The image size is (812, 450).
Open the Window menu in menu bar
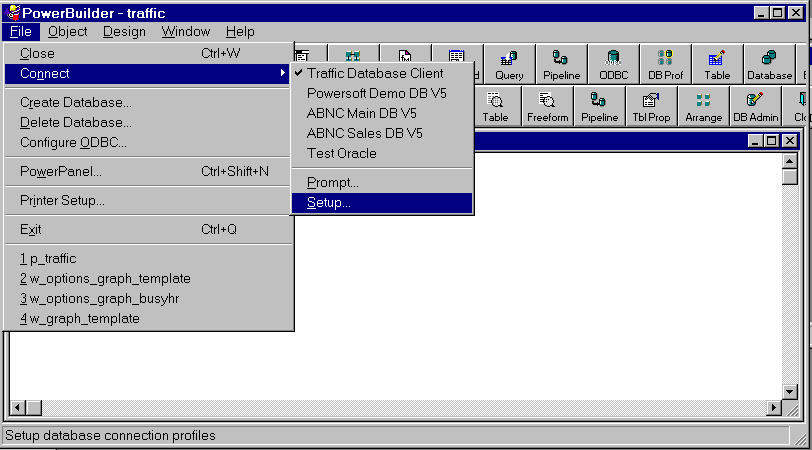186,31
